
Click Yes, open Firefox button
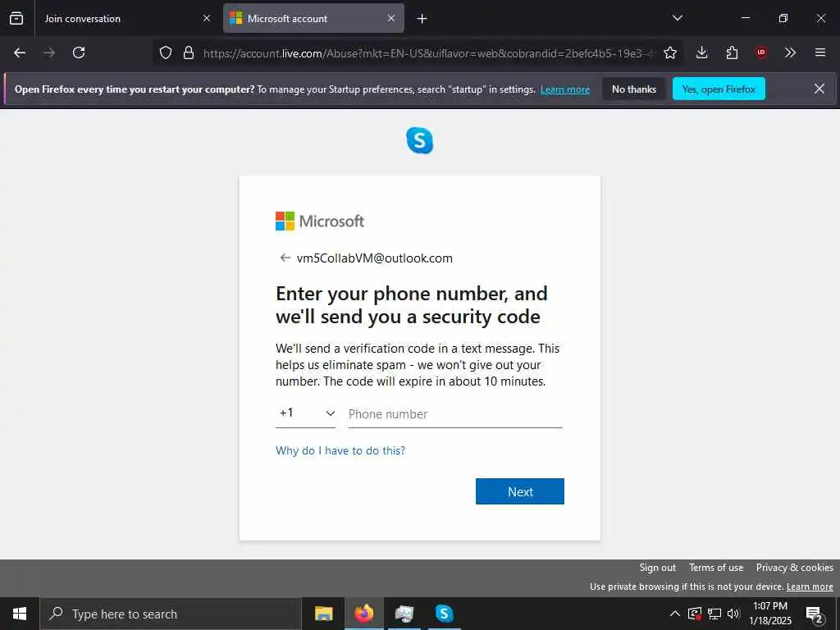click(x=719, y=89)
